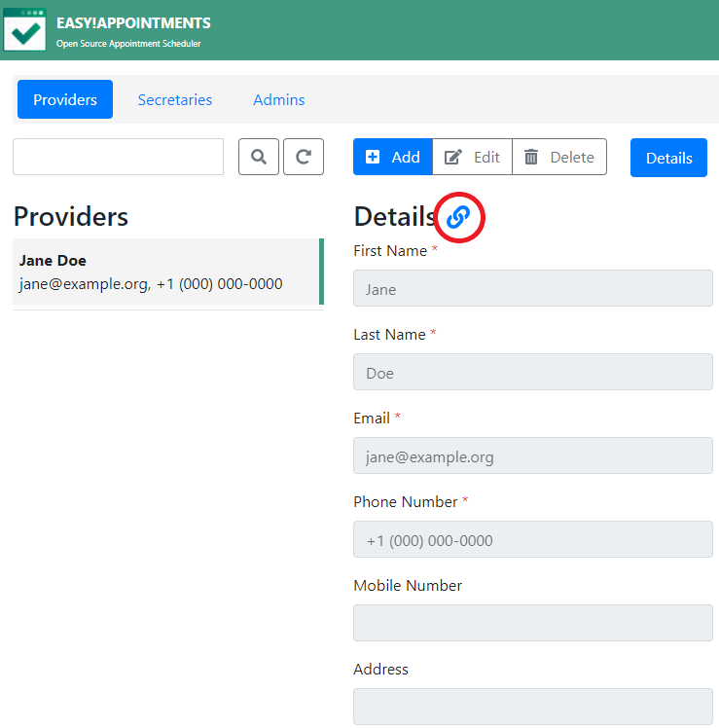Image resolution: width=719 pixels, height=728 pixels.
Task: Click the Mobile Number label
Action: (x=408, y=586)
